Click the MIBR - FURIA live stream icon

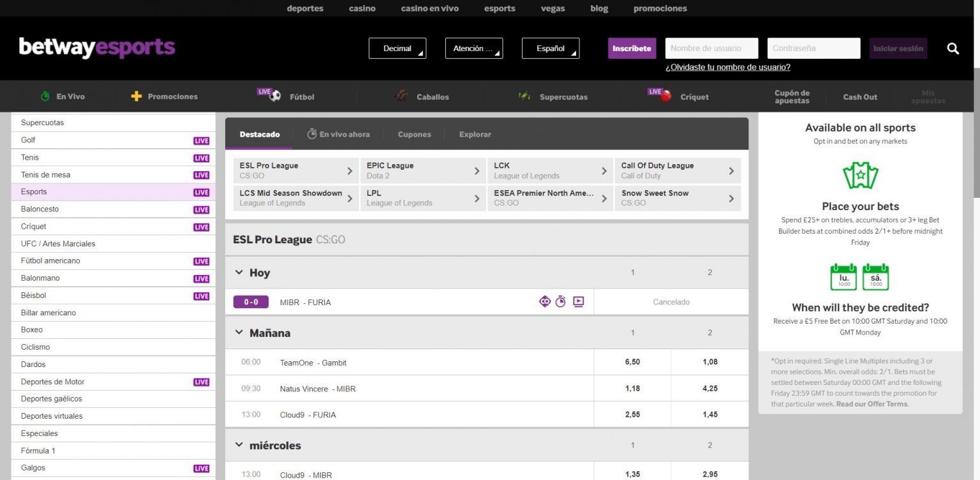point(578,302)
